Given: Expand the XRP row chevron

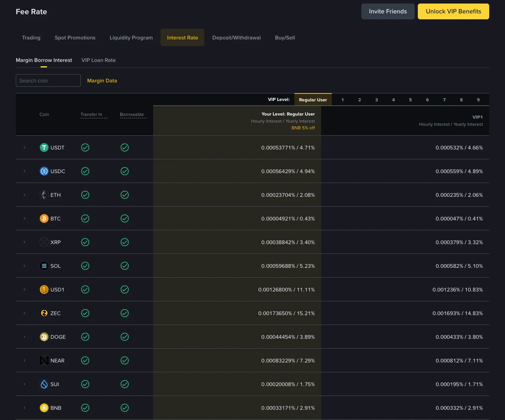Looking at the screenshot, I should (24, 242).
